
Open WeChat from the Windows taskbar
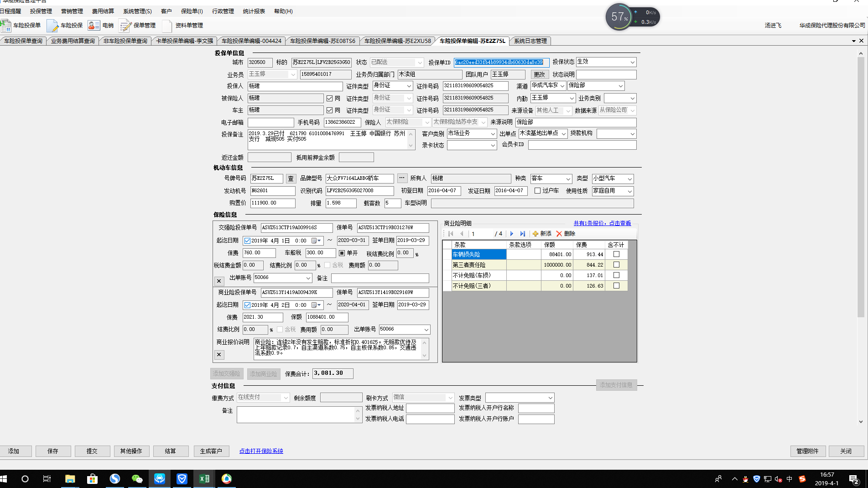pos(137,478)
